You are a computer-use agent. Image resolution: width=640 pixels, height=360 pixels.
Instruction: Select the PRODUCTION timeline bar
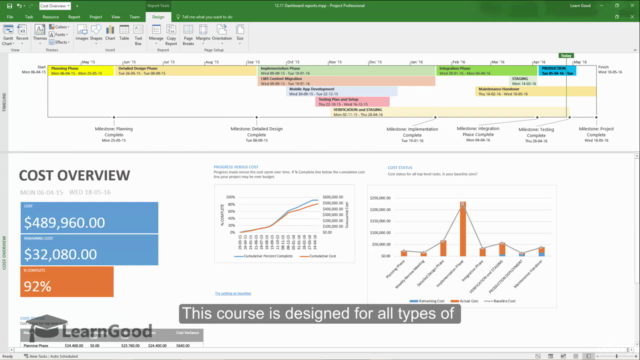557,71
